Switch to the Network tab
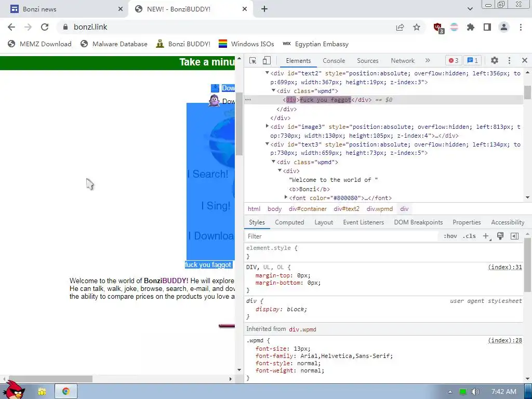532x399 pixels. click(x=403, y=61)
